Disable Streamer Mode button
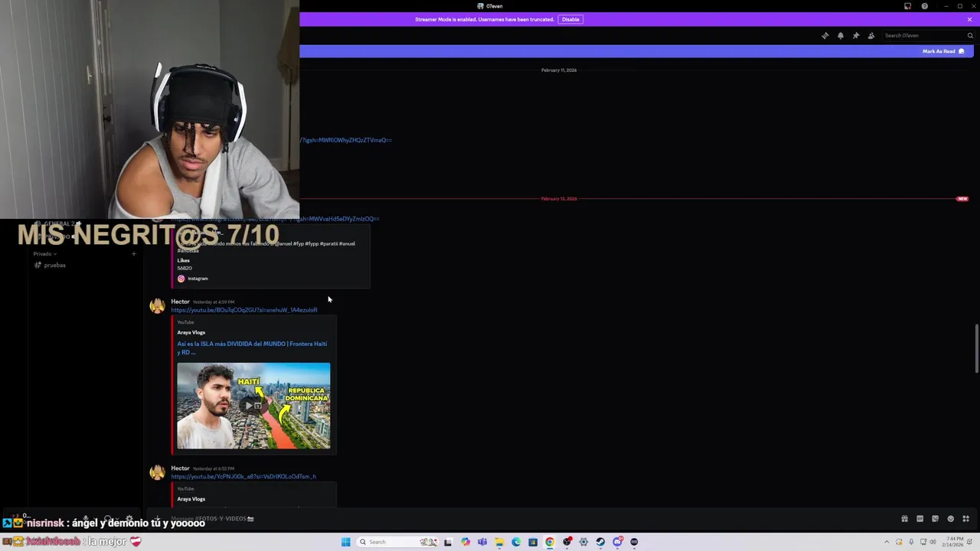 tap(570, 19)
